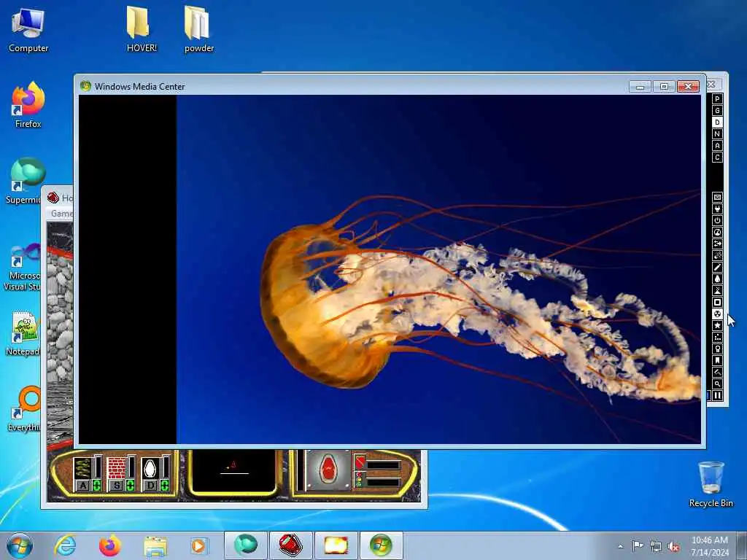The image size is (747, 560).
Task: Open the clock showing 10:46 AM
Action: (709, 545)
